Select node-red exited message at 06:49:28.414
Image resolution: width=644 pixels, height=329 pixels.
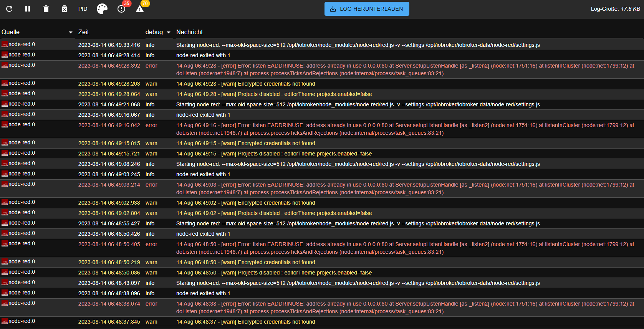[203, 55]
